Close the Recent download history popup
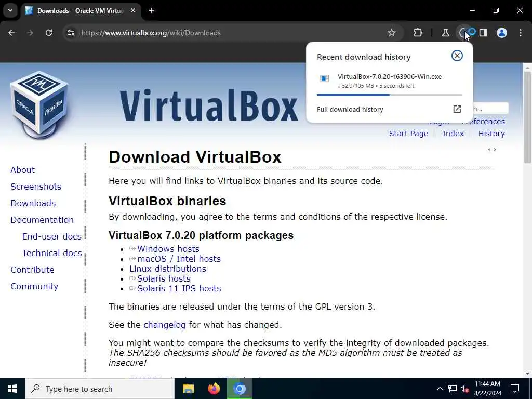Image resolution: width=532 pixels, height=399 pixels. pyautogui.click(x=457, y=56)
